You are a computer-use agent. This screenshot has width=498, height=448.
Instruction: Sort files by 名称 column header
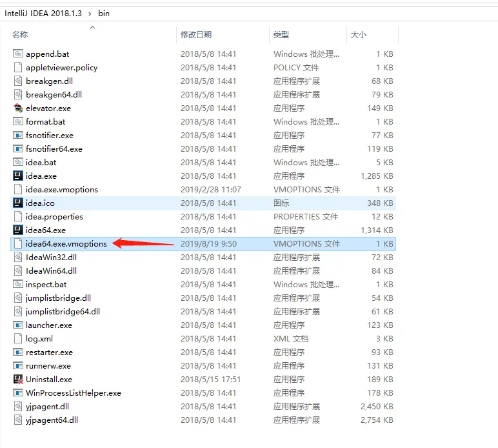(20, 34)
